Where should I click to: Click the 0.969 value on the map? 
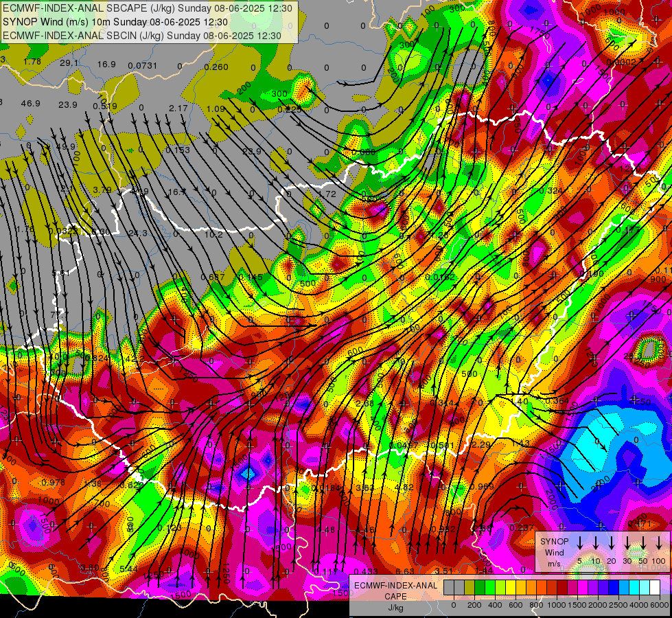click(x=482, y=486)
